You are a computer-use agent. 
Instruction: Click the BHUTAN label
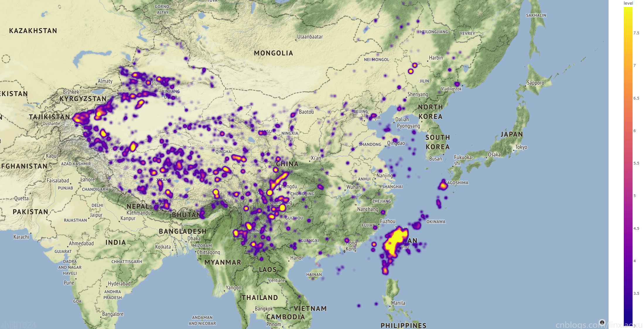point(186,215)
